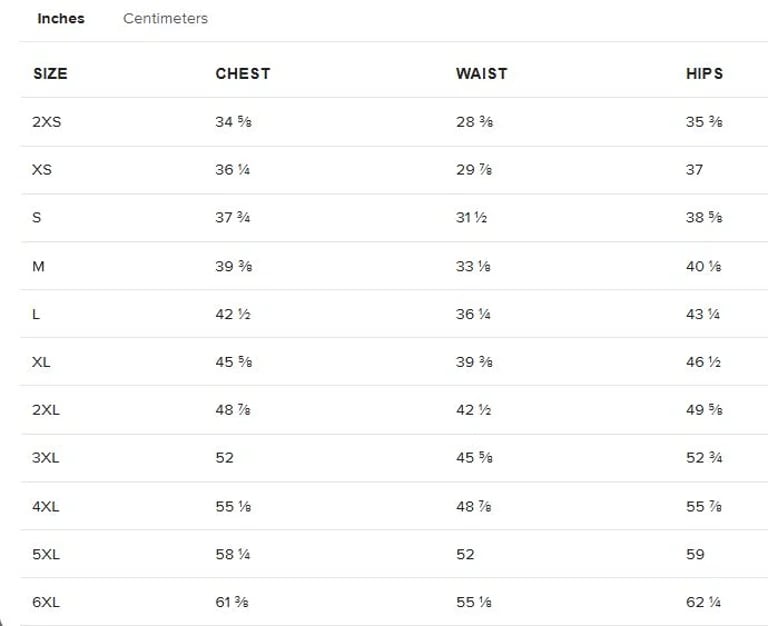Select the Inches tab
This screenshot has height=626, width=768.
tap(61, 19)
